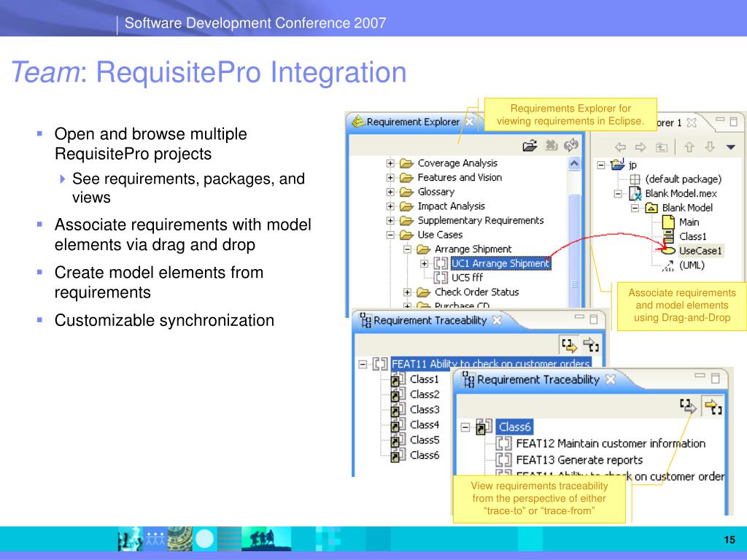Collapse the Blank Model package node

click(635, 208)
